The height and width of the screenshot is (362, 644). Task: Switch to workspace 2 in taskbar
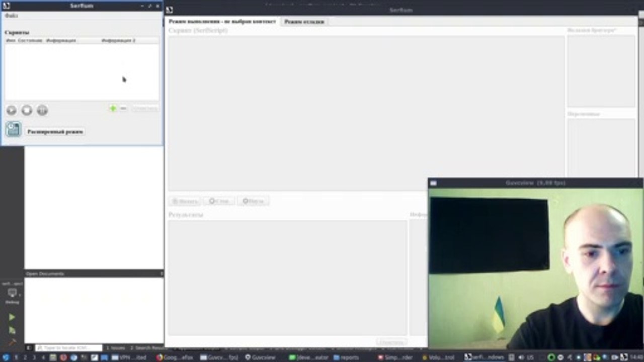coord(25,357)
